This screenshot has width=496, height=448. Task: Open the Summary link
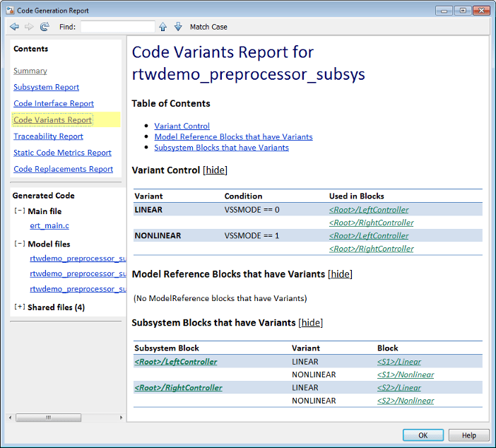coord(30,71)
